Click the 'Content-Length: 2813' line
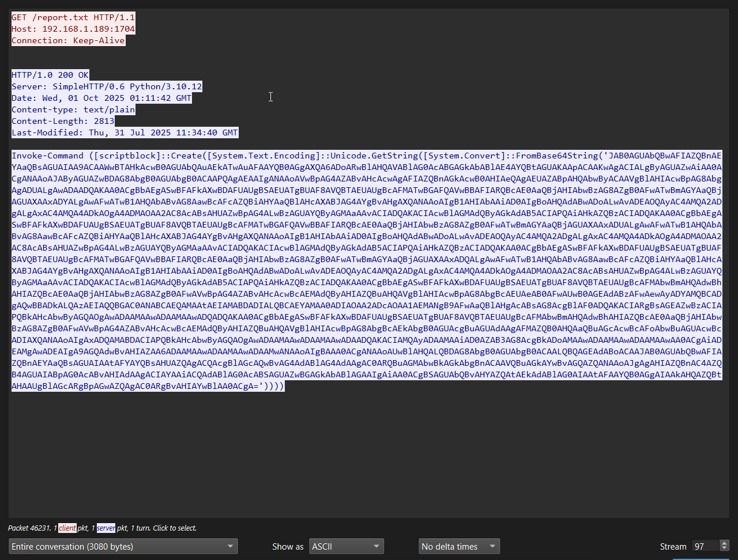Image resolution: width=738 pixels, height=560 pixels. pos(63,121)
